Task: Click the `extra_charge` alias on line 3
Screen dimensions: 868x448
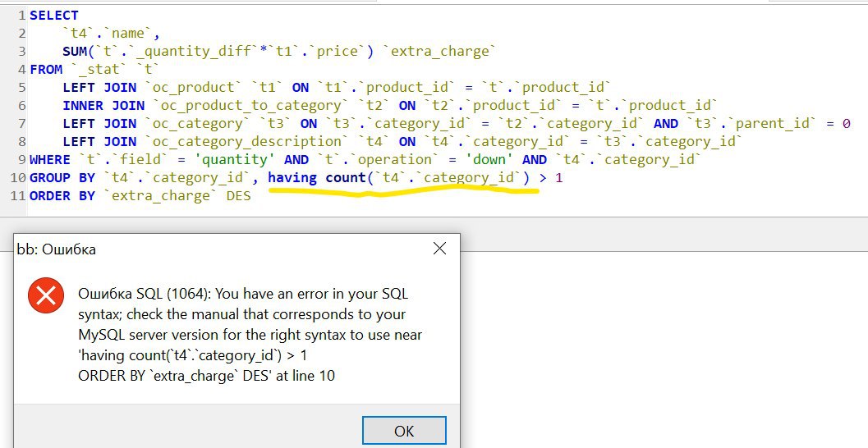Action: click(x=439, y=52)
